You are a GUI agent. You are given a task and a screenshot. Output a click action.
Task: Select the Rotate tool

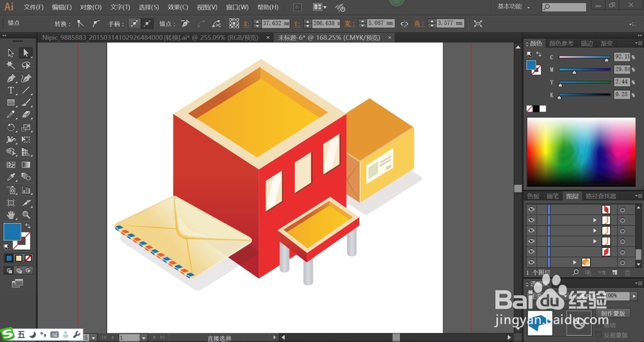pyautogui.click(x=11, y=128)
